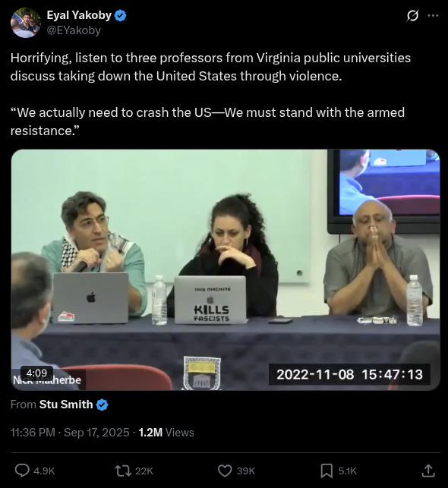The image size is (448, 488).
Task: Repost the tweet with retweet icon
Action: click(123, 471)
